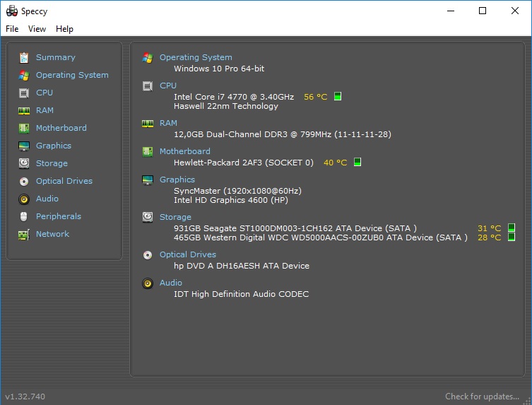Click the Summary clipboard icon in sidebar
The image size is (532, 405).
click(24, 58)
